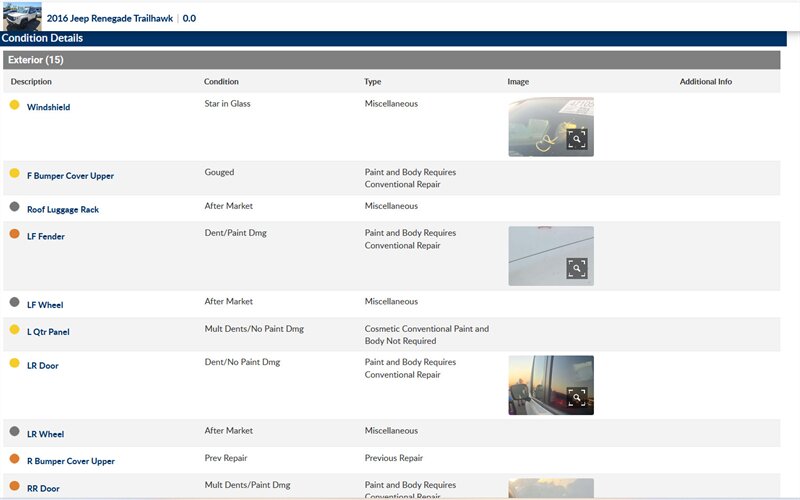Click the magnify icon on LR Door image

[x=577, y=398]
